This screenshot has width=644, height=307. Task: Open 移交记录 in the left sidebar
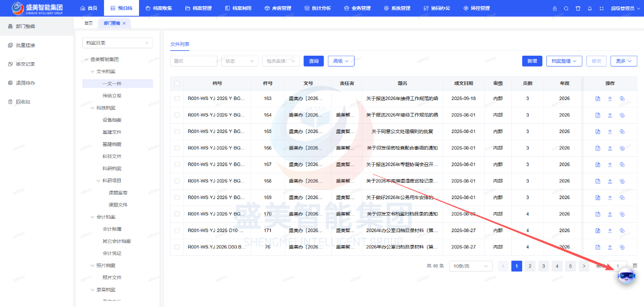pyautogui.click(x=26, y=64)
